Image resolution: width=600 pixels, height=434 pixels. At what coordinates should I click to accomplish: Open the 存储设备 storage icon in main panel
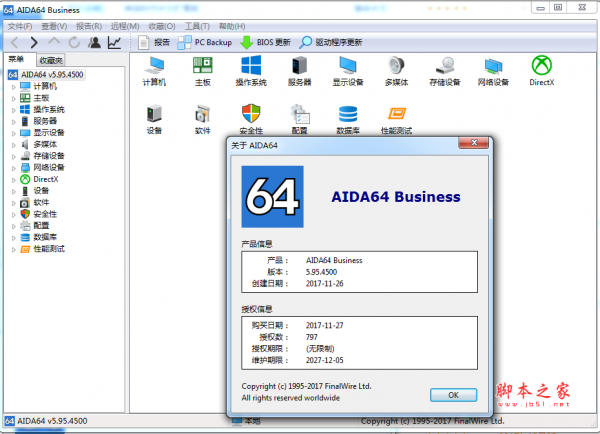click(445, 70)
